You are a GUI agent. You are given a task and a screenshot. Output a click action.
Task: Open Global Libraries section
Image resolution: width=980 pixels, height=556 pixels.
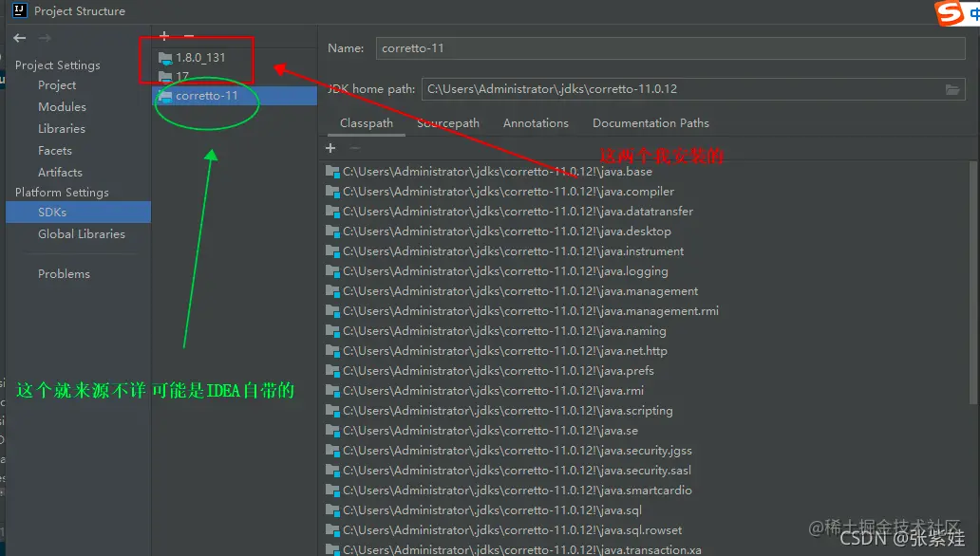tap(82, 233)
